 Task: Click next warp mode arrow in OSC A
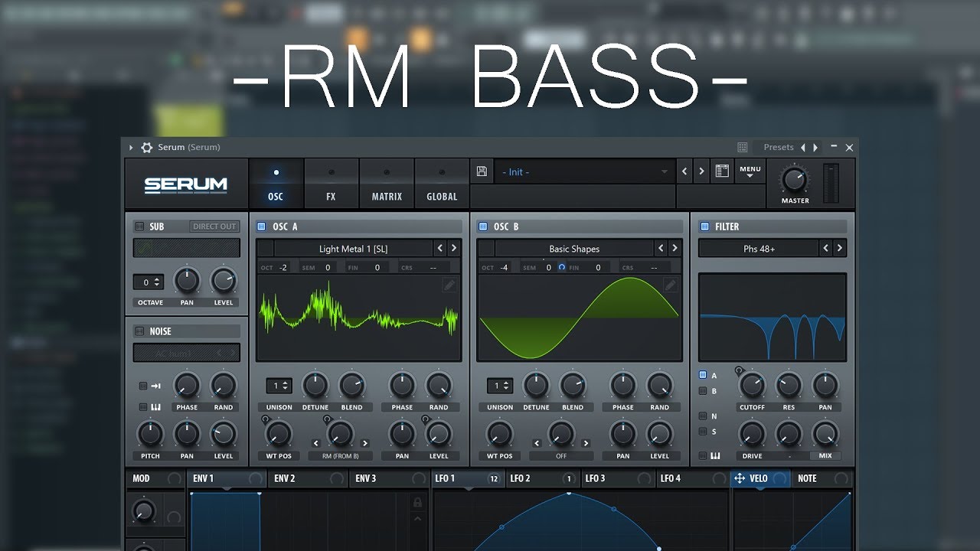coord(364,443)
